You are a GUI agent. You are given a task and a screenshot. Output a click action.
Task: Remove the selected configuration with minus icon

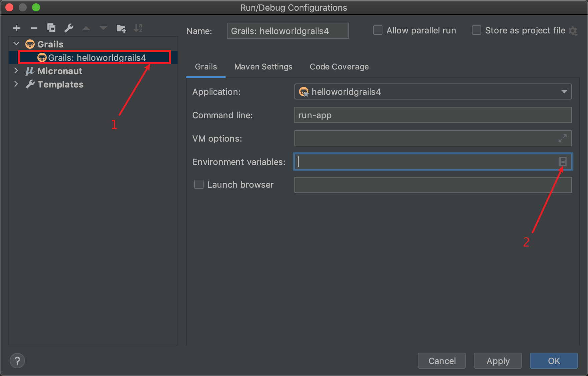34,28
